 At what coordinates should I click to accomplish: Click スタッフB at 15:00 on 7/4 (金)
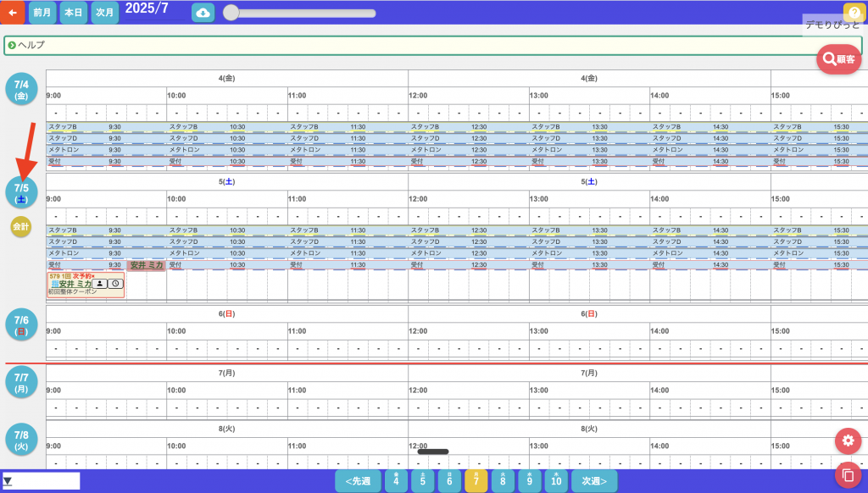[x=787, y=127]
